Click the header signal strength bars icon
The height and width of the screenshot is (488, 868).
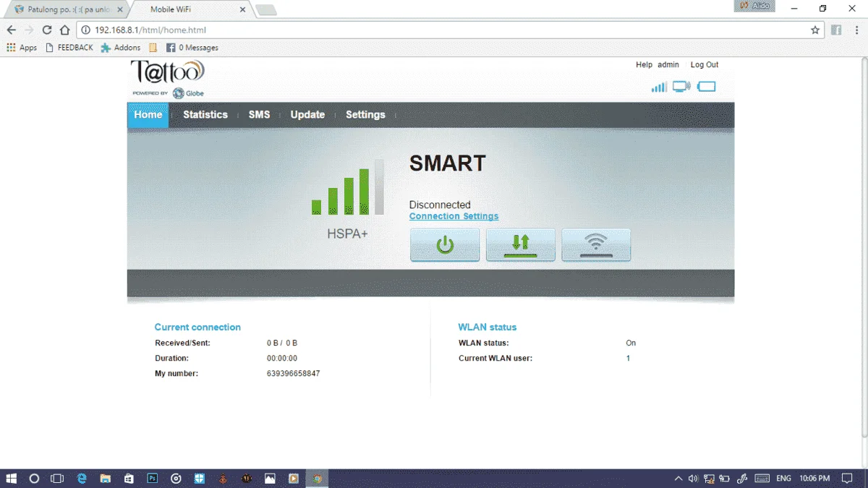tap(659, 87)
